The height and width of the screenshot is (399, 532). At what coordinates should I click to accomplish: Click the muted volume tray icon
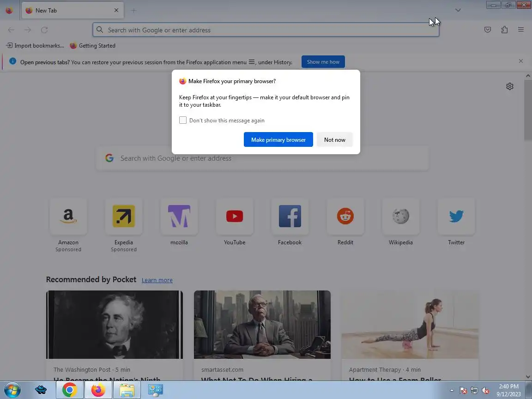coord(485,391)
